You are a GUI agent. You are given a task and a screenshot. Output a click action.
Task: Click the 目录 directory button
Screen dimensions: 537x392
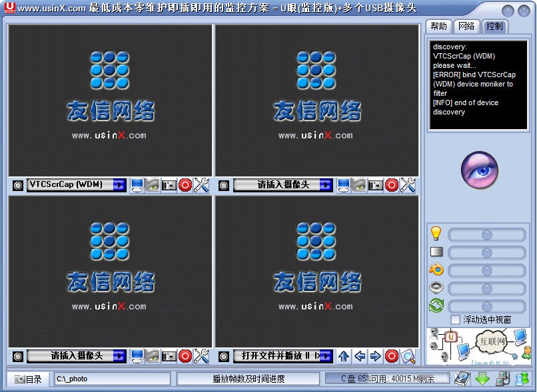tap(29, 379)
